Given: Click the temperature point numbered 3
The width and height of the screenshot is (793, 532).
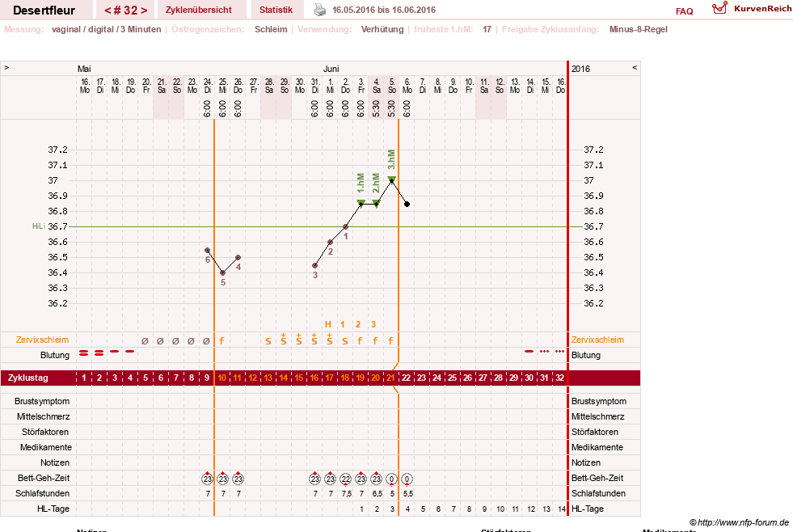Looking at the screenshot, I should 315,265.
